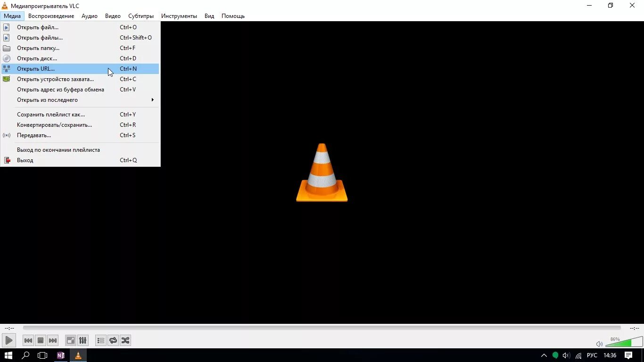Open the Видео menu
Image resolution: width=644 pixels, height=362 pixels.
[113, 16]
